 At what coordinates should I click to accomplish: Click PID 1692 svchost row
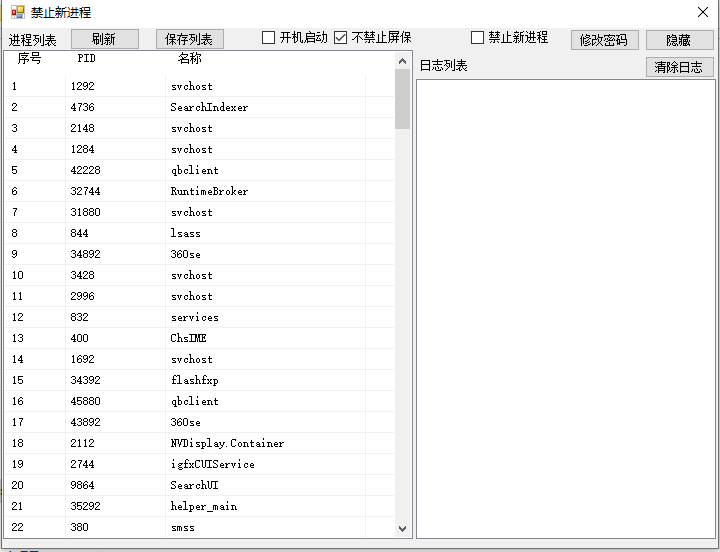click(x=200, y=359)
